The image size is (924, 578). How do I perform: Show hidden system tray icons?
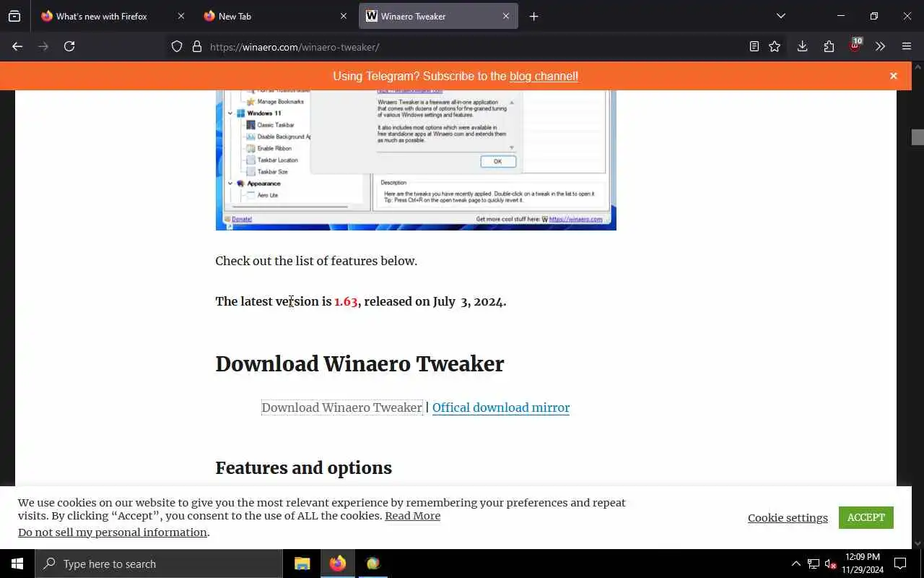click(796, 564)
